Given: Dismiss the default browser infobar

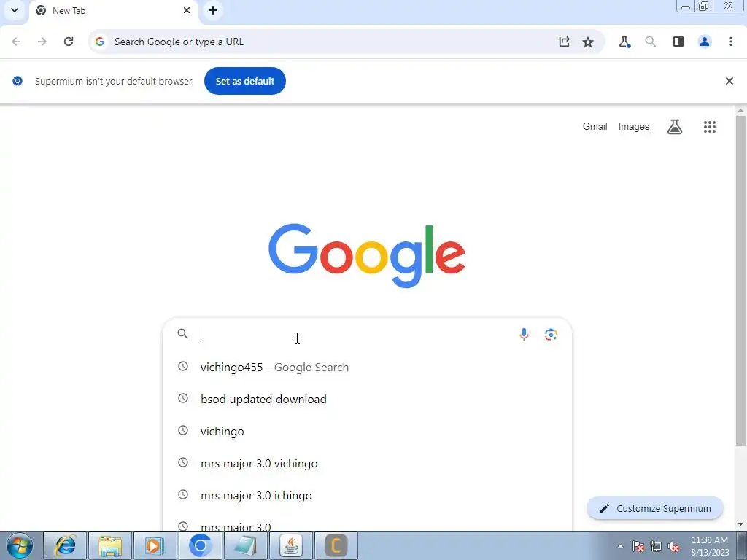Looking at the screenshot, I should pos(729,81).
